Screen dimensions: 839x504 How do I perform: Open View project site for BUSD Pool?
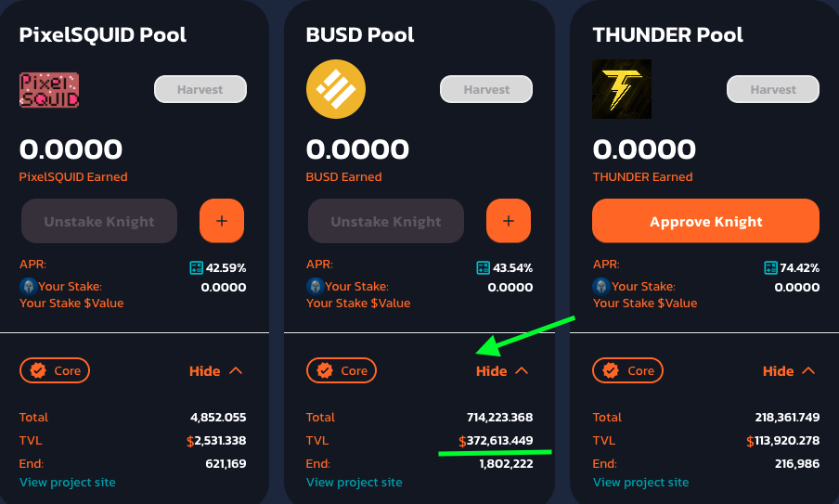point(355,482)
